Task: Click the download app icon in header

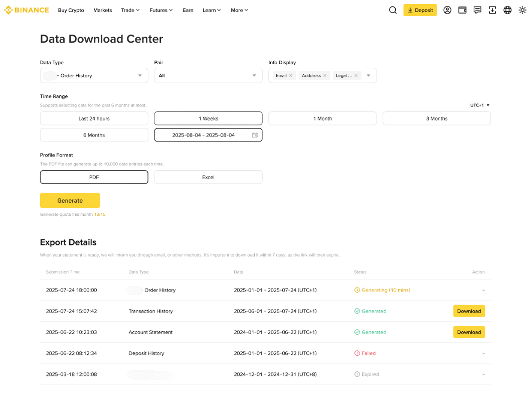Action: 492,10
